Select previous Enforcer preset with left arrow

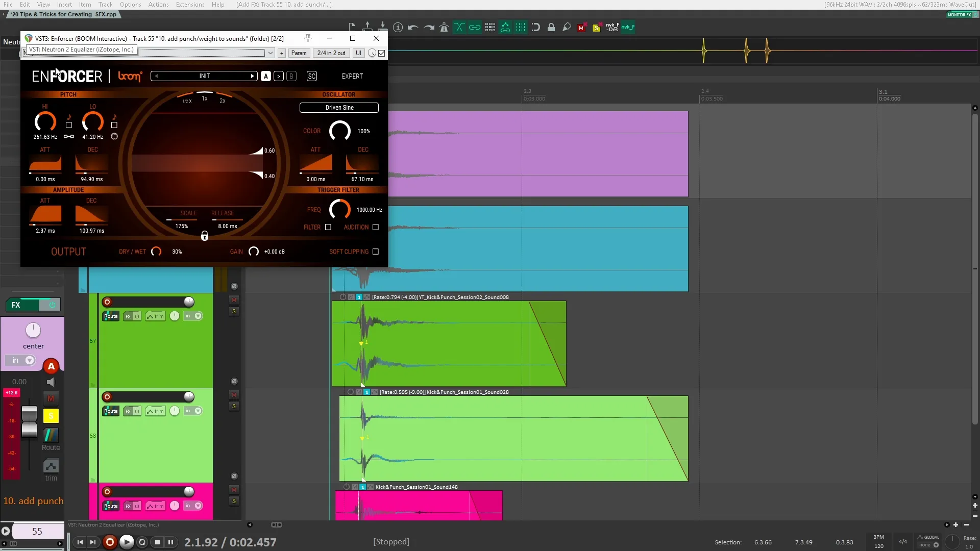[156, 76]
